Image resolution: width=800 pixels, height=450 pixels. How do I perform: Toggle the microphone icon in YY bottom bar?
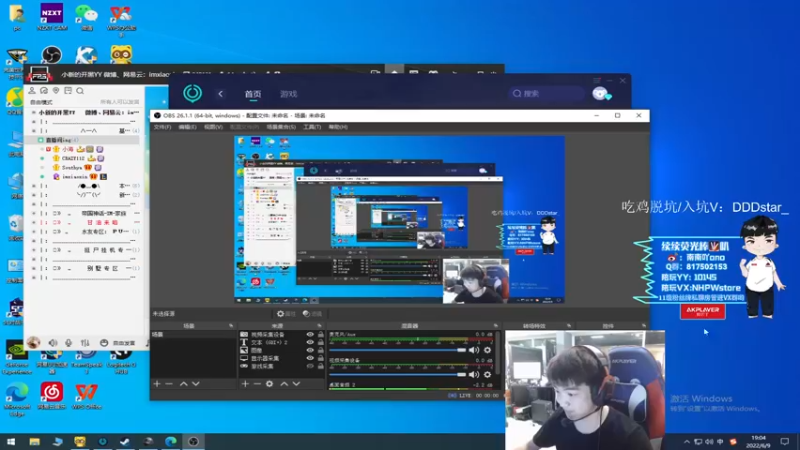pos(68,343)
